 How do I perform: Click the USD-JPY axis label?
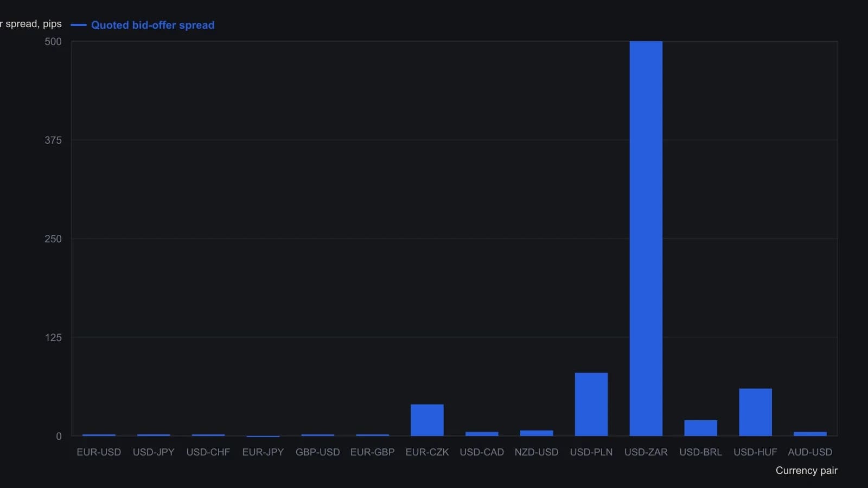[x=154, y=452]
